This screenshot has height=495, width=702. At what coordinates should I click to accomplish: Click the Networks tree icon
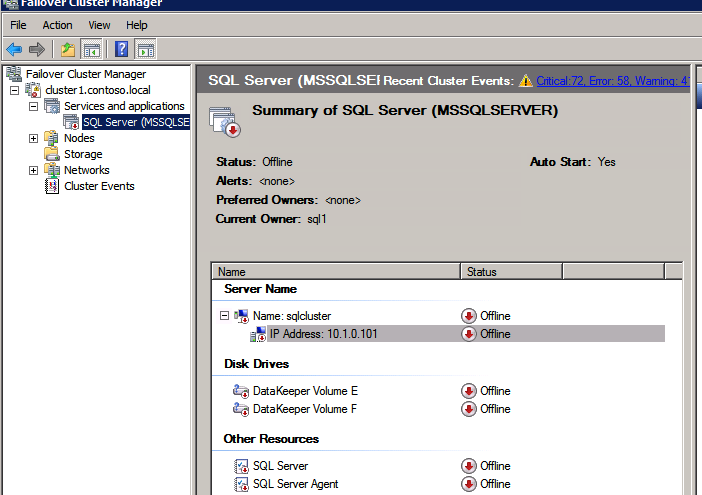point(52,170)
